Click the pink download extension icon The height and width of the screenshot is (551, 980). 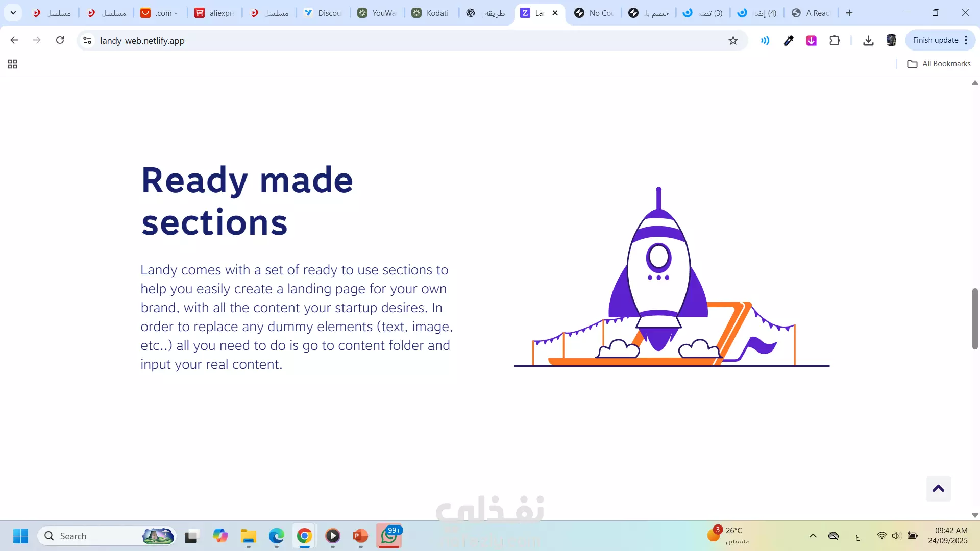click(x=811, y=40)
